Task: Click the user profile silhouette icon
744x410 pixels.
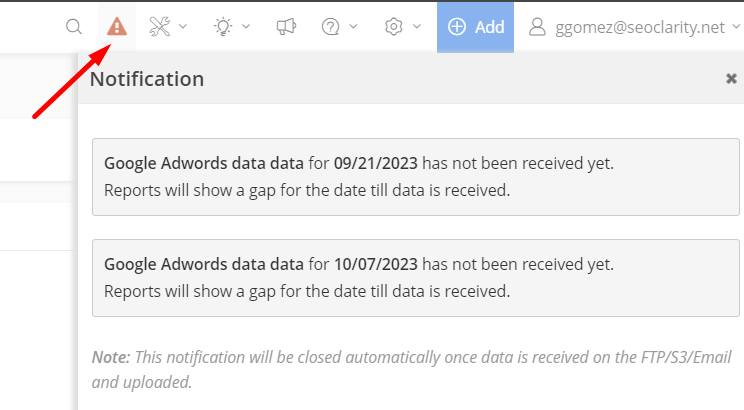Action: click(537, 27)
